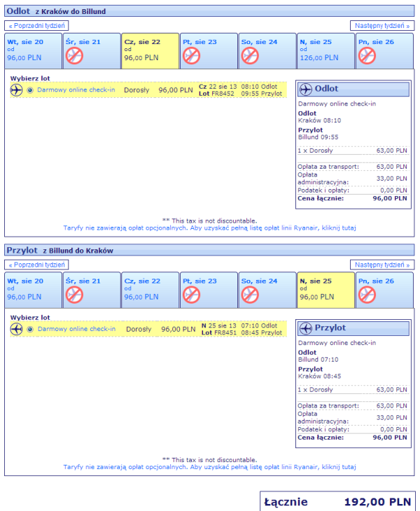Click the no-flight icon on departure Pt, sie 23
Image resolution: width=420 pixels, height=511 pixels.
click(191, 56)
